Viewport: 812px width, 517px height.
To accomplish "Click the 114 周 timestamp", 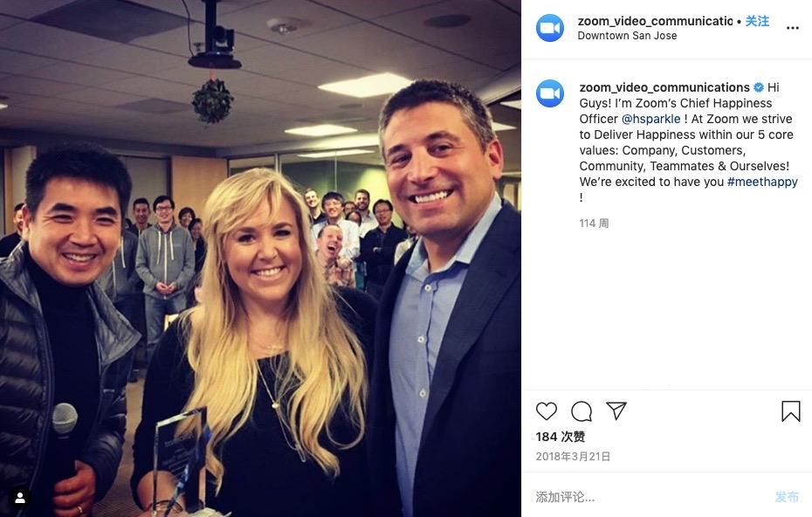I will tap(594, 224).
